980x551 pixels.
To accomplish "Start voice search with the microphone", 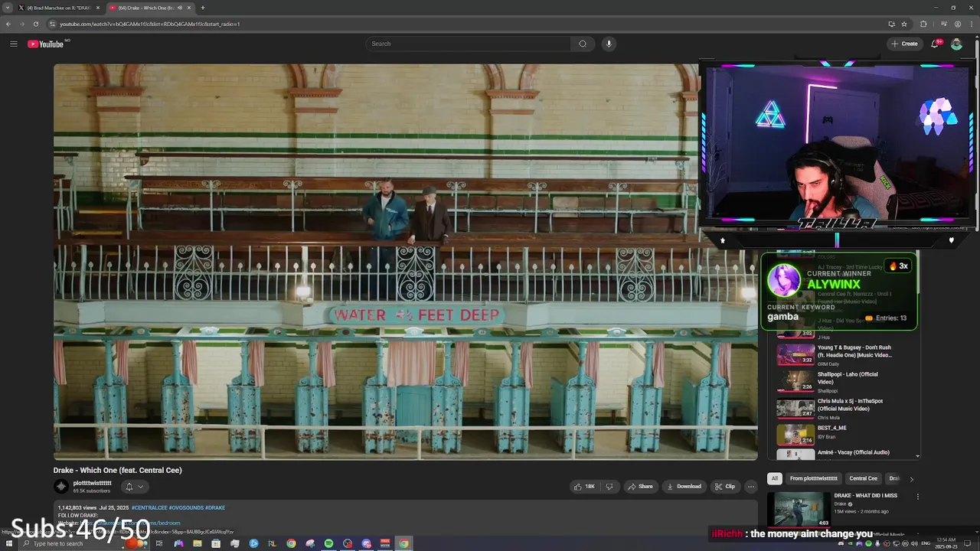I will pos(609,44).
